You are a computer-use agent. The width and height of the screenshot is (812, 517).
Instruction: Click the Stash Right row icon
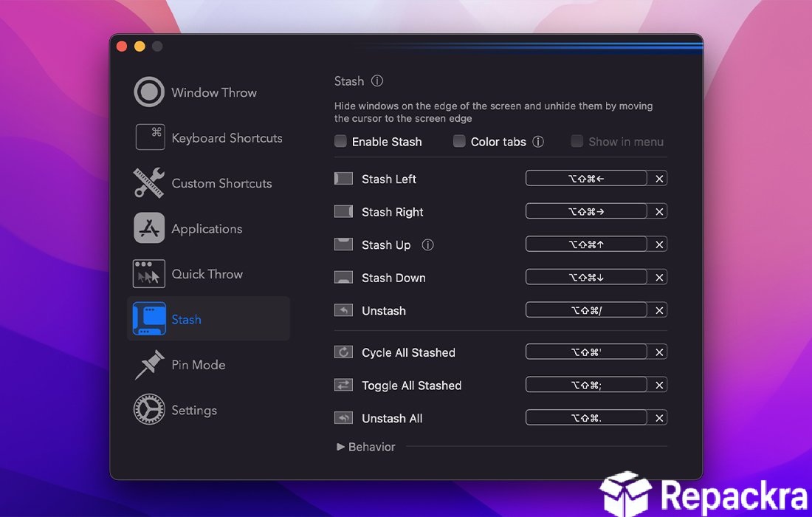pos(343,211)
